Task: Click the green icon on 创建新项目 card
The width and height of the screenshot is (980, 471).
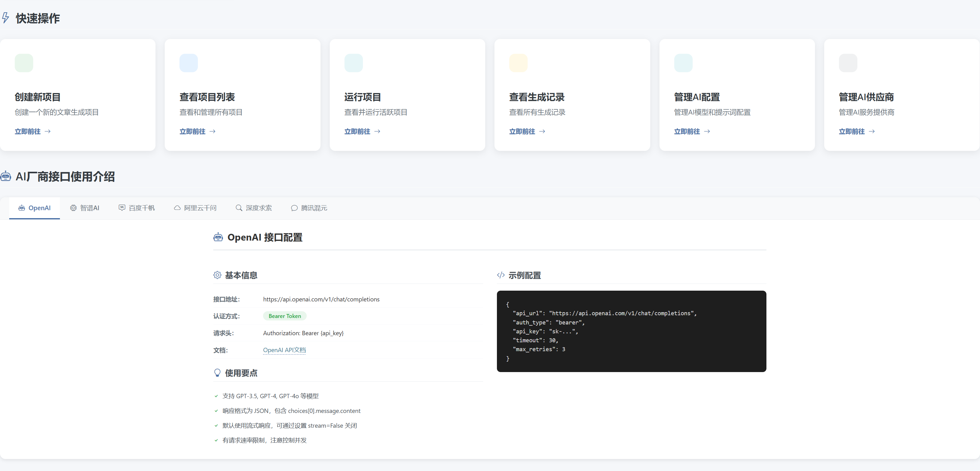Action: [x=24, y=63]
